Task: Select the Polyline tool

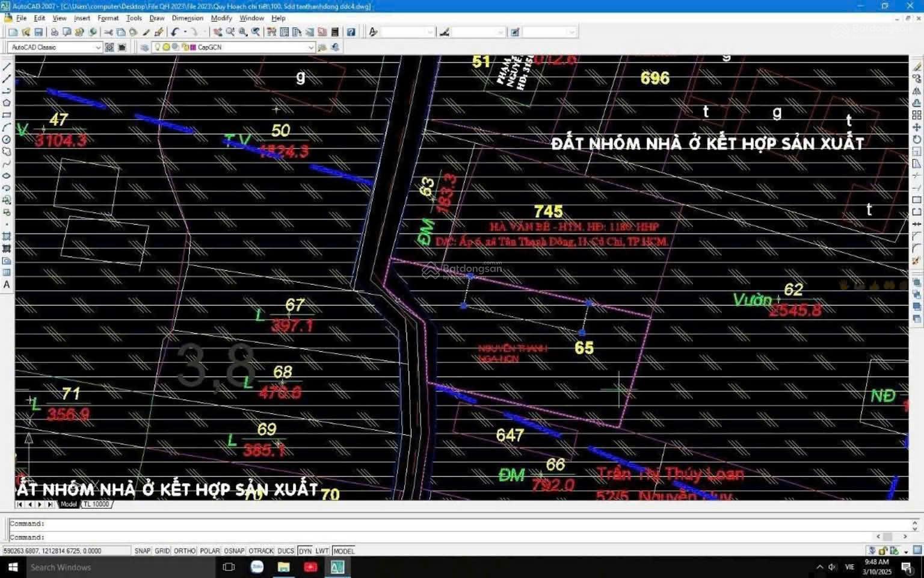Action: (7, 90)
